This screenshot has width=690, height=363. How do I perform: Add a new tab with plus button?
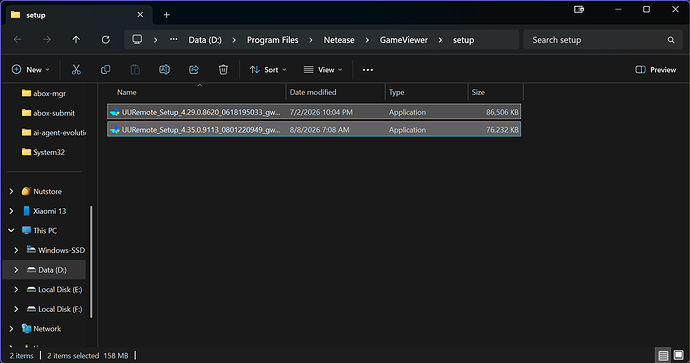tap(167, 15)
